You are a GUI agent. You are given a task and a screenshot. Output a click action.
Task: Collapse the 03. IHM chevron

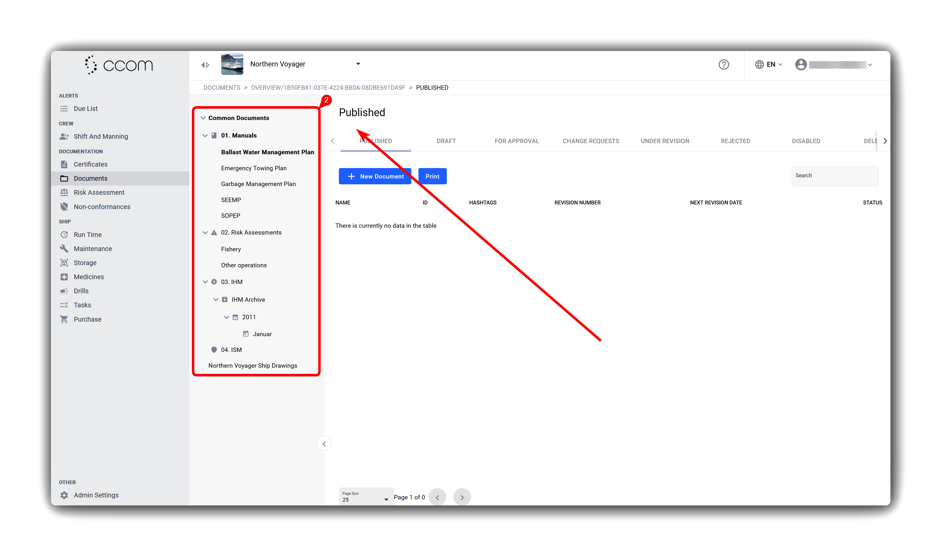(205, 282)
